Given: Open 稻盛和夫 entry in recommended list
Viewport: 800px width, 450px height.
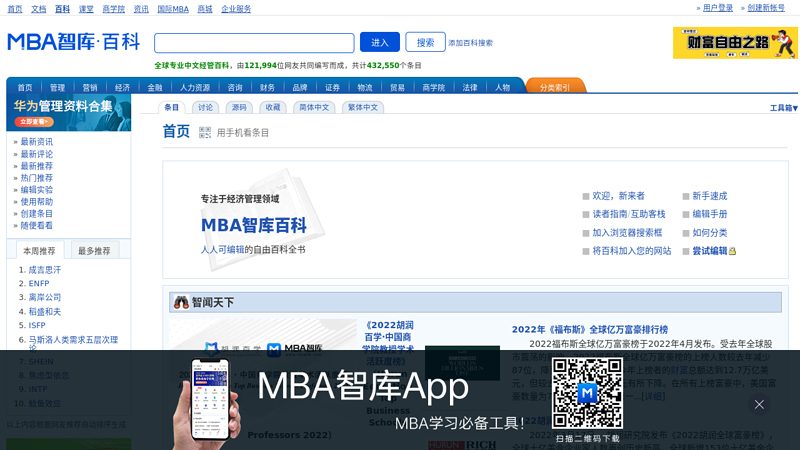Looking at the screenshot, I should [45, 312].
